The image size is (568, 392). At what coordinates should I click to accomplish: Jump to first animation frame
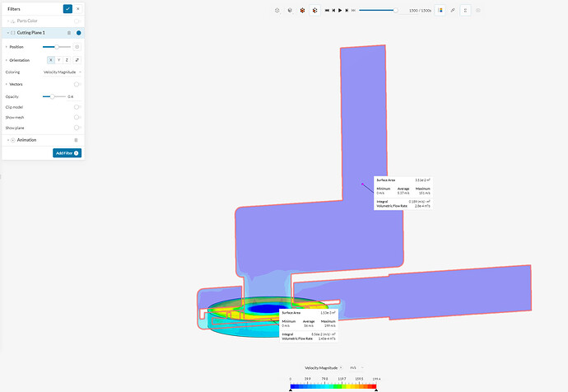(327, 11)
